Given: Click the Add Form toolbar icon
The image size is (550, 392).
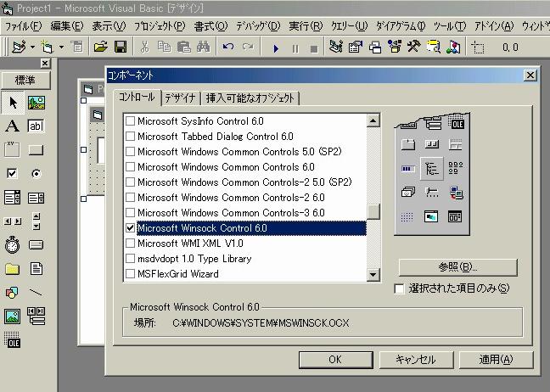Looking at the screenshot, I should click(47, 47).
